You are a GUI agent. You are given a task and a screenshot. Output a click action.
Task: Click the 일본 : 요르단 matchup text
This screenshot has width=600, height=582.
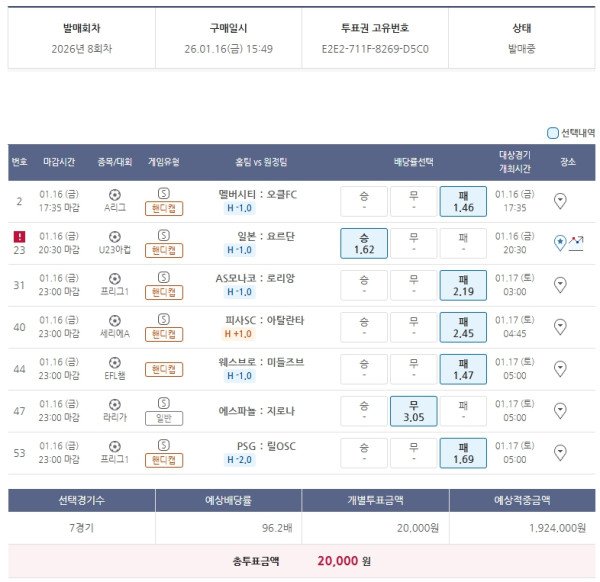[266, 236]
